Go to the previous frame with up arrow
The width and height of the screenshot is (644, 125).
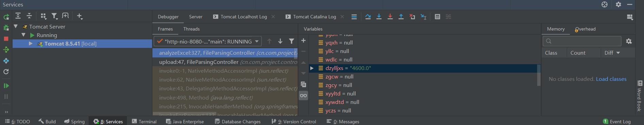click(269, 41)
